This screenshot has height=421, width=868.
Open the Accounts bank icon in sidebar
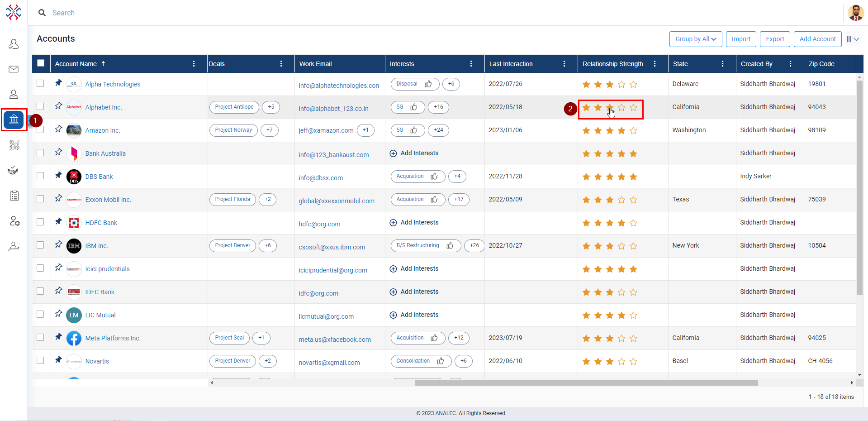(14, 120)
